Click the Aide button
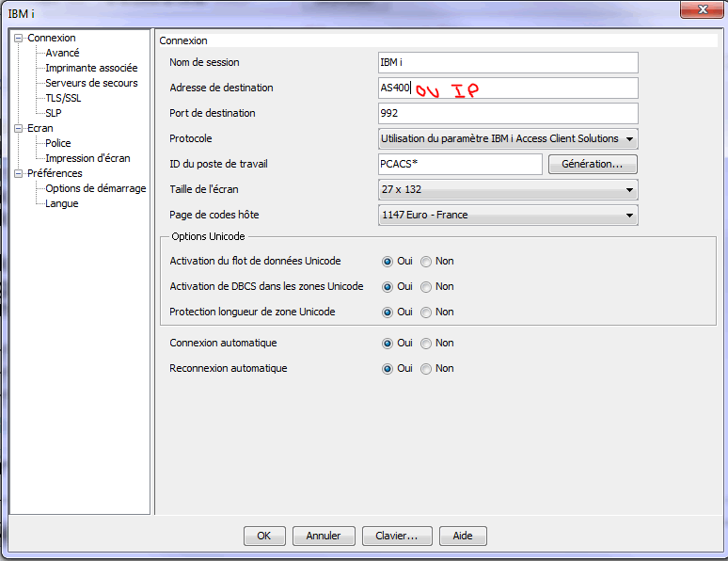Screen dimensions: 728x561 point(463,536)
